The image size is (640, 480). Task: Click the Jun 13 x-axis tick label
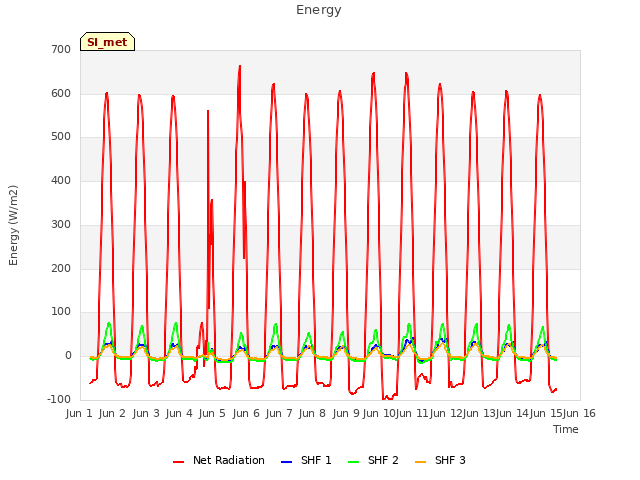(x=478, y=413)
